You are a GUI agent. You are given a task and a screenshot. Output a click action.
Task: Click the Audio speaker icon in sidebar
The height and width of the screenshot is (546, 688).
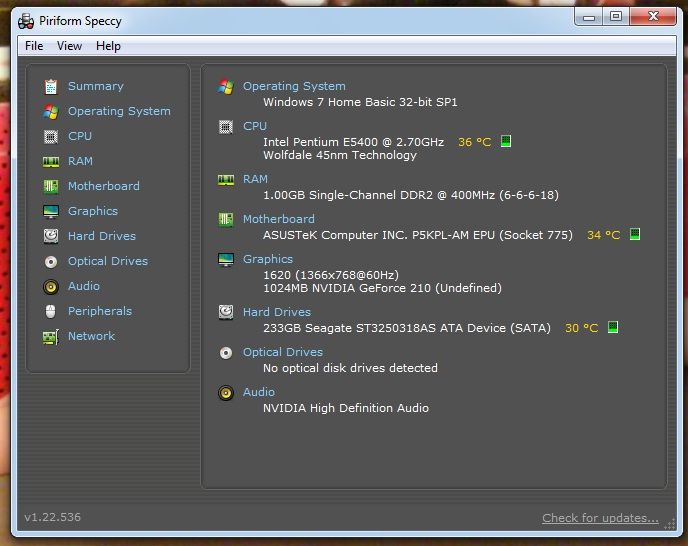tap(50, 286)
